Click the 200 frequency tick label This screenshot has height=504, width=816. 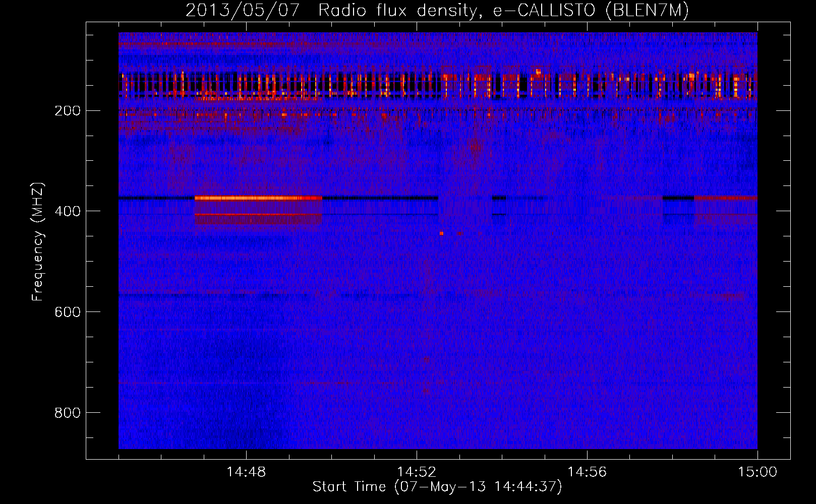pyautogui.click(x=68, y=110)
